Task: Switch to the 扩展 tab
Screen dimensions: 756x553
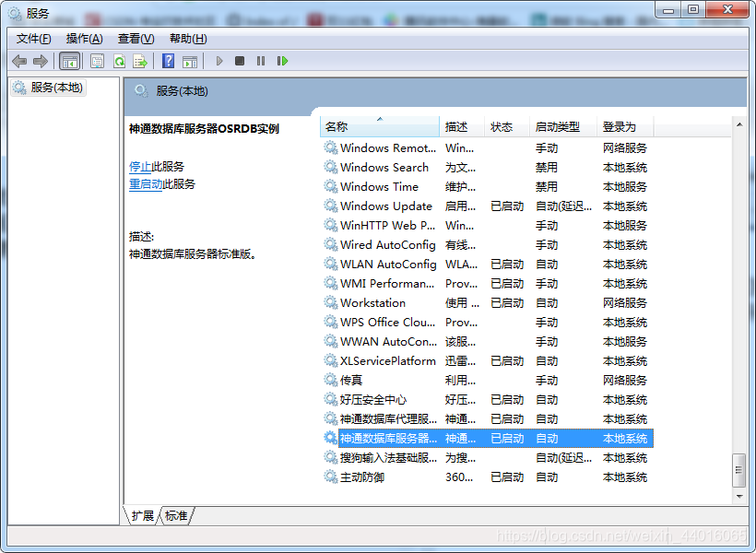Action: pos(142,516)
